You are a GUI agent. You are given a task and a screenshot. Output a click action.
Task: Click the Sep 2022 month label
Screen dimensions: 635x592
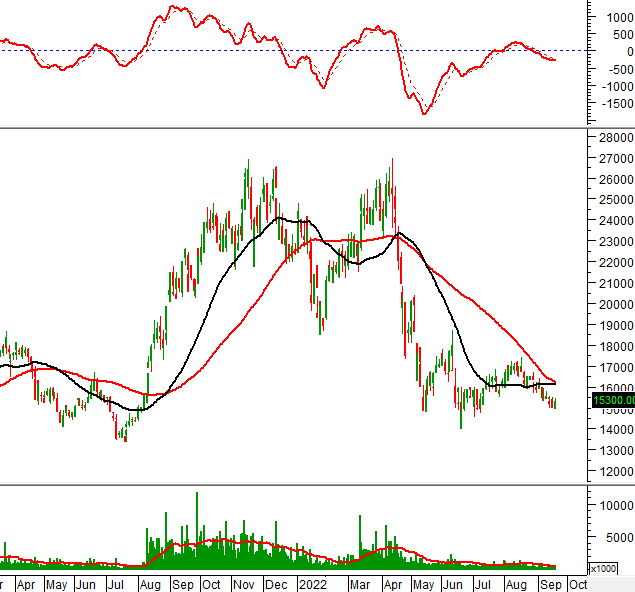click(x=550, y=585)
